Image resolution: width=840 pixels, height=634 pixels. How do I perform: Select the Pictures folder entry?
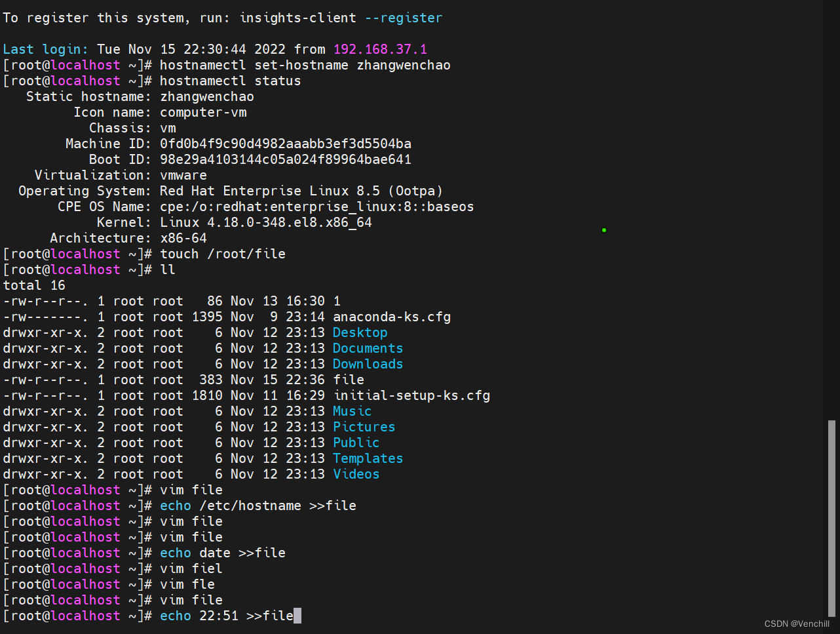pyautogui.click(x=364, y=427)
